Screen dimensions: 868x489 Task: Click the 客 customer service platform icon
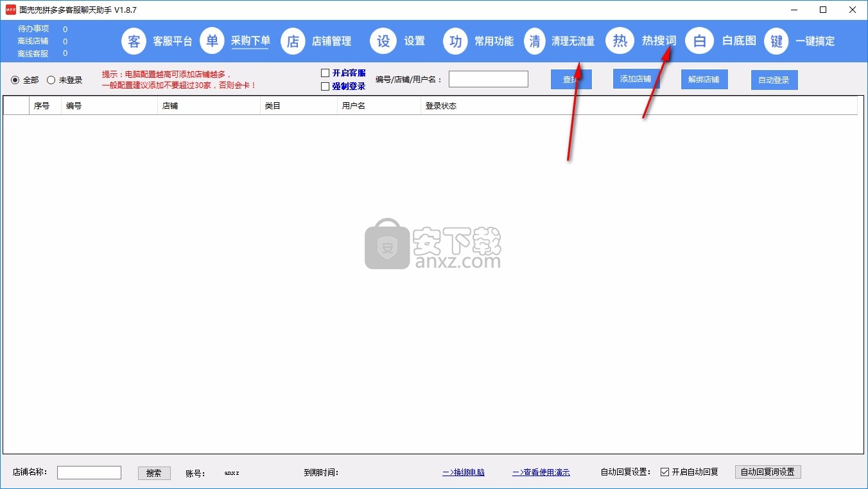click(x=134, y=41)
